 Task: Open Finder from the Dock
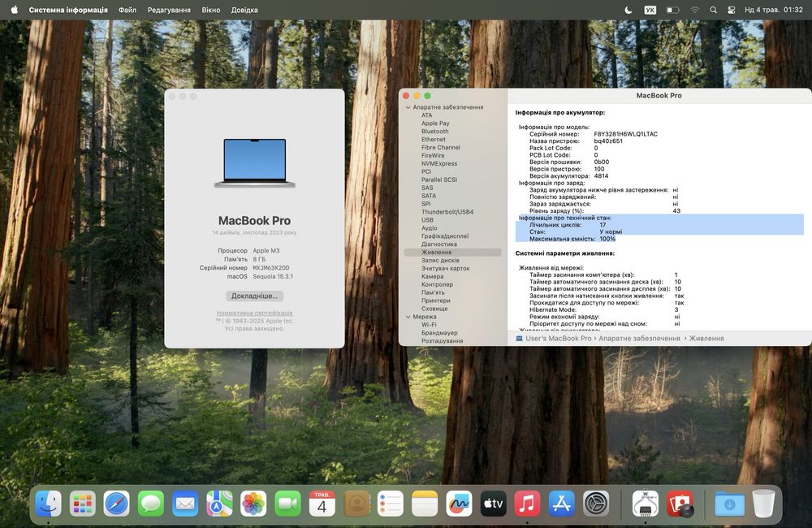click(48, 503)
